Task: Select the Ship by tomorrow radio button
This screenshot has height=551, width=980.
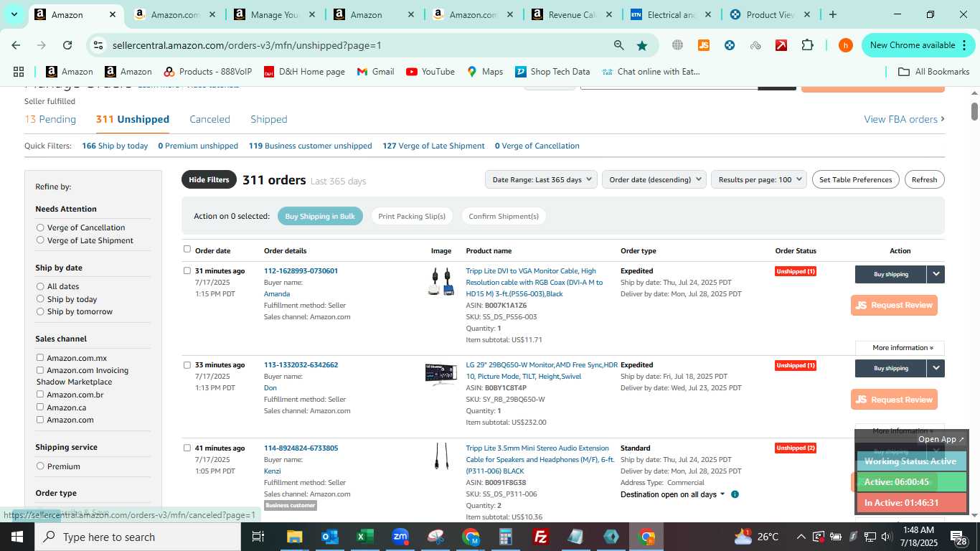Action: click(40, 311)
